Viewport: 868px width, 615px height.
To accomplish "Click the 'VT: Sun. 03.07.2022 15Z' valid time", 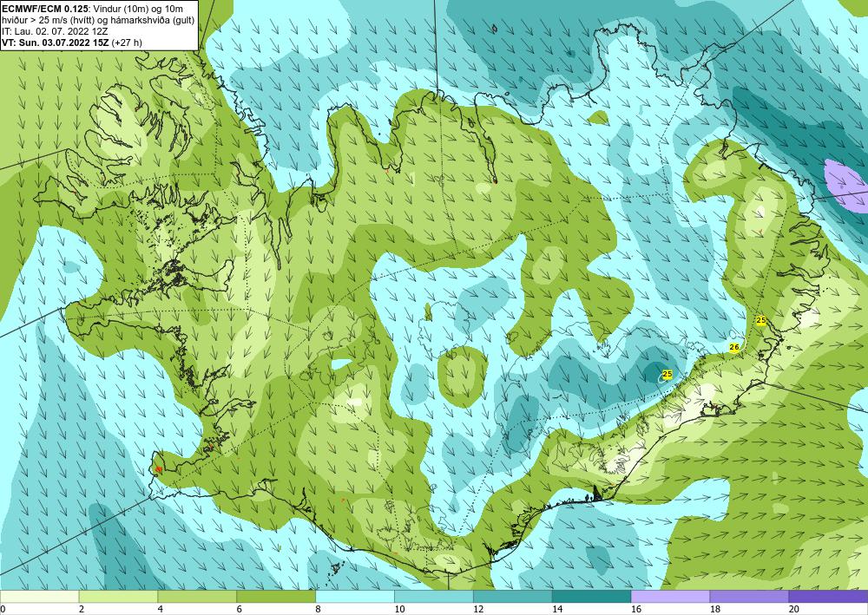I will pos(56,43).
